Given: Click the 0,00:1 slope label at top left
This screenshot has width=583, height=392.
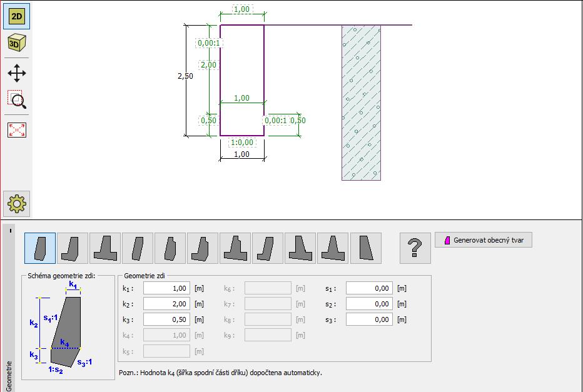Looking at the screenshot, I should point(209,43).
